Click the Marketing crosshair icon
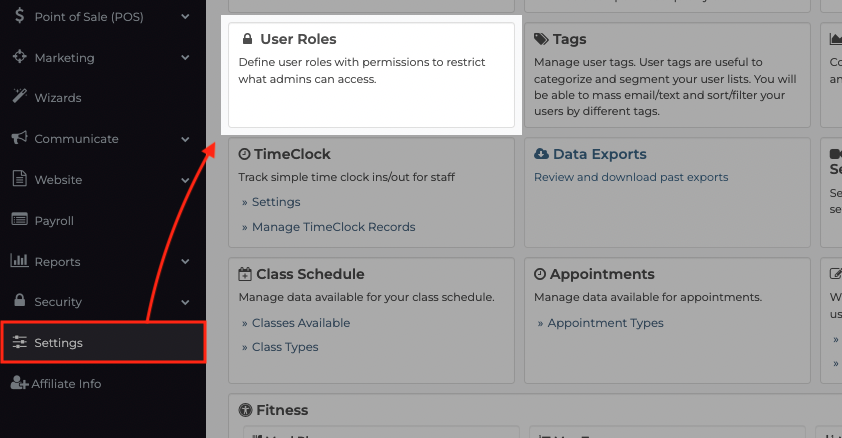Viewport: 842px width, 438px height. pyautogui.click(x=19, y=56)
